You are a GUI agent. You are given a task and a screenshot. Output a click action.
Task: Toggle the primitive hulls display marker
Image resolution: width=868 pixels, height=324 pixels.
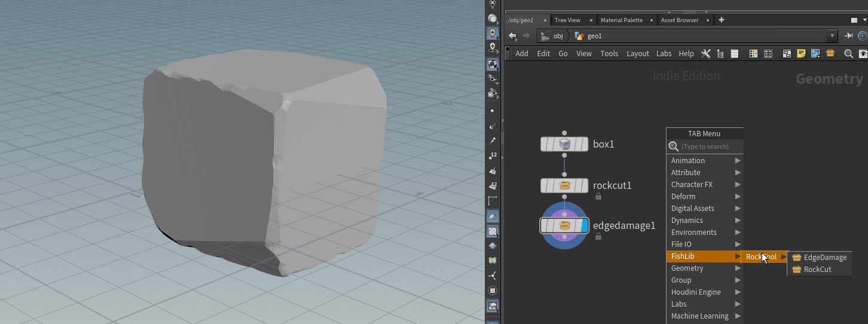click(x=493, y=201)
